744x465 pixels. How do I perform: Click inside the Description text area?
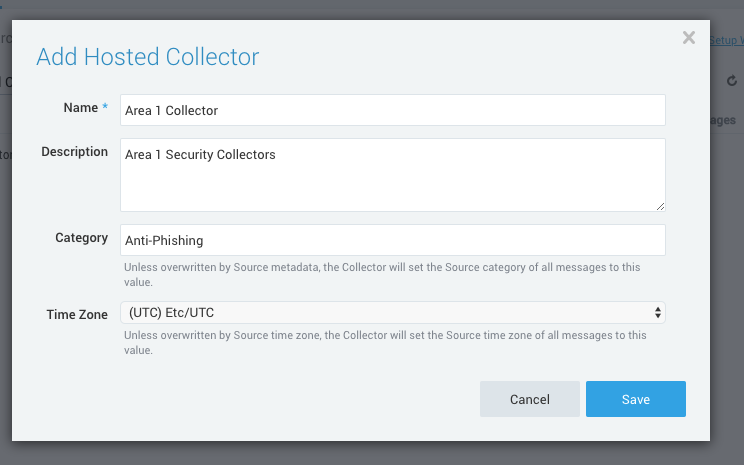coord(392,175)
